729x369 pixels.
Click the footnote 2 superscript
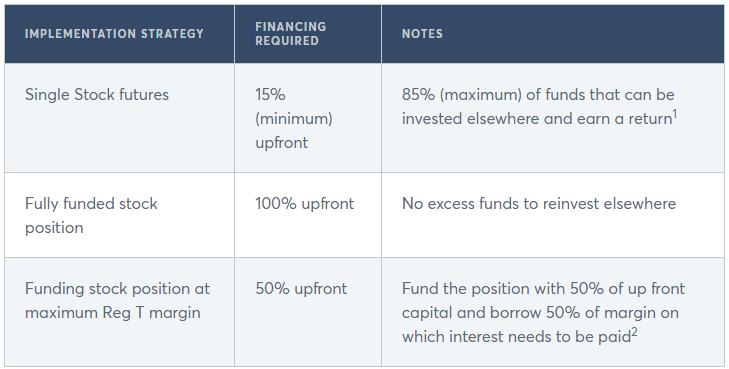click(634, 332)
